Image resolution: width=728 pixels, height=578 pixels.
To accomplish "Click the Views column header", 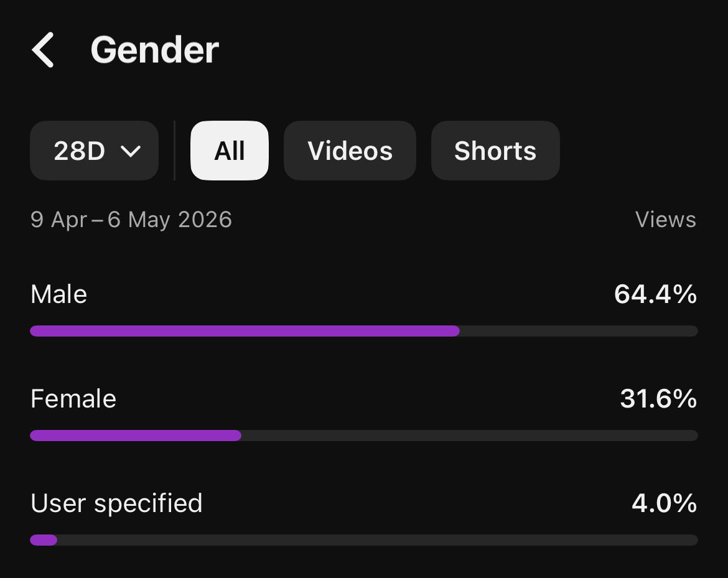I will coord(666,219).
